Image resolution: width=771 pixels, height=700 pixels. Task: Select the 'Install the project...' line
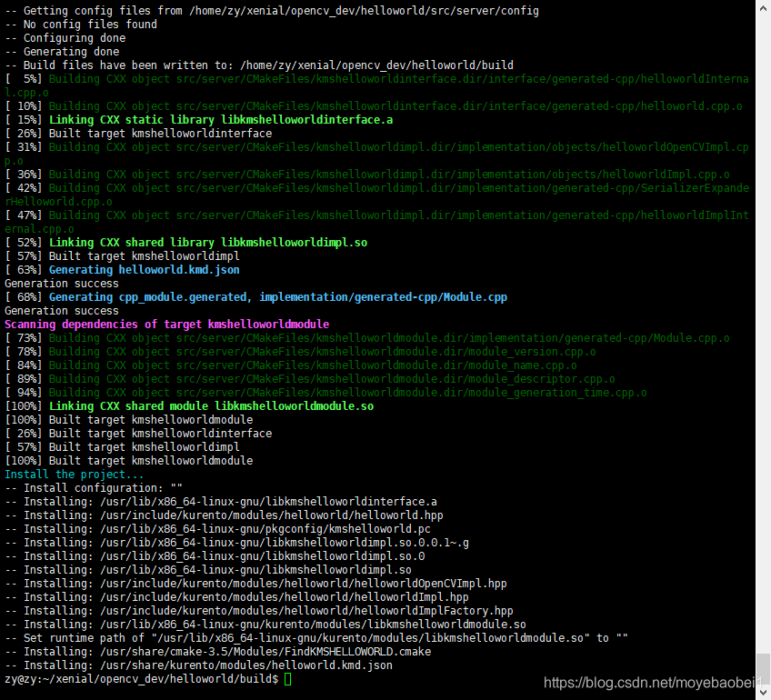69,474
